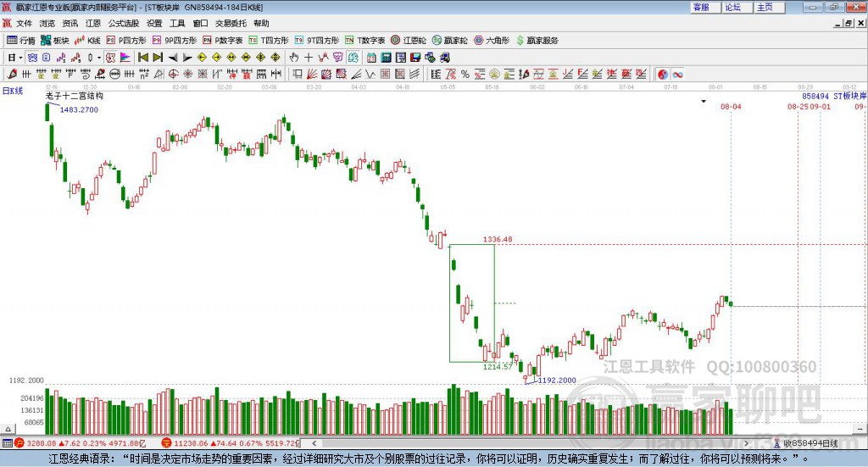868x467 pixels.
Task: Select the Gann fan lines tool
Action: click(312, 74)
